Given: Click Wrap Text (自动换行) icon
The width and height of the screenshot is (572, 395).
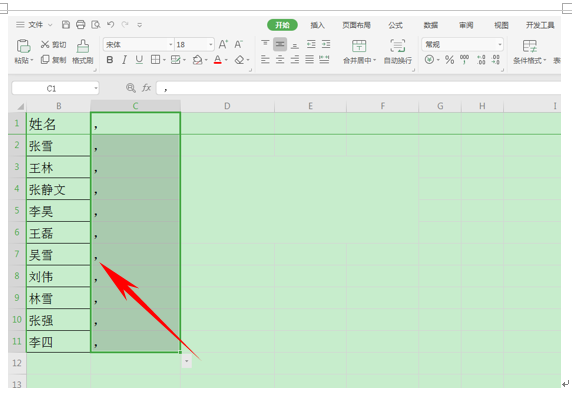Looking at the screenshot, I should click(398, 51).
